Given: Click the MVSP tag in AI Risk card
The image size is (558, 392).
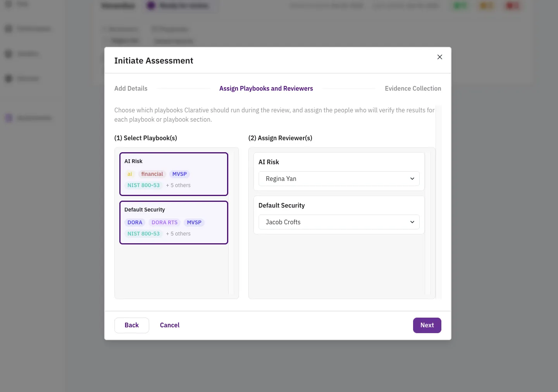Looking at the screenshot, I should click(179, 174).
